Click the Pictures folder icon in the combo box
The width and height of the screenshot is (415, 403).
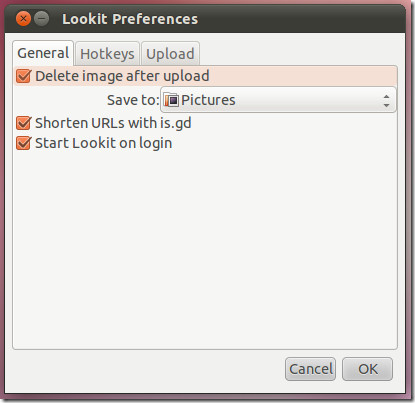(171, 100)
